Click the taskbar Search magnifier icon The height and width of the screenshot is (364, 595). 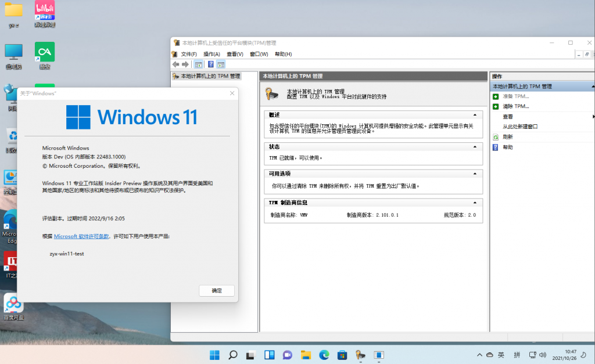tap(232, 355)
